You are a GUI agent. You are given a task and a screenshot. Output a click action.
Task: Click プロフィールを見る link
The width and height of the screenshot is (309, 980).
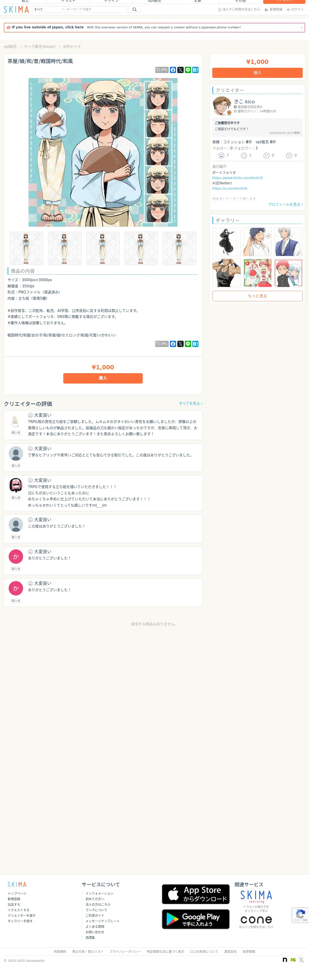tap(285, 205)
